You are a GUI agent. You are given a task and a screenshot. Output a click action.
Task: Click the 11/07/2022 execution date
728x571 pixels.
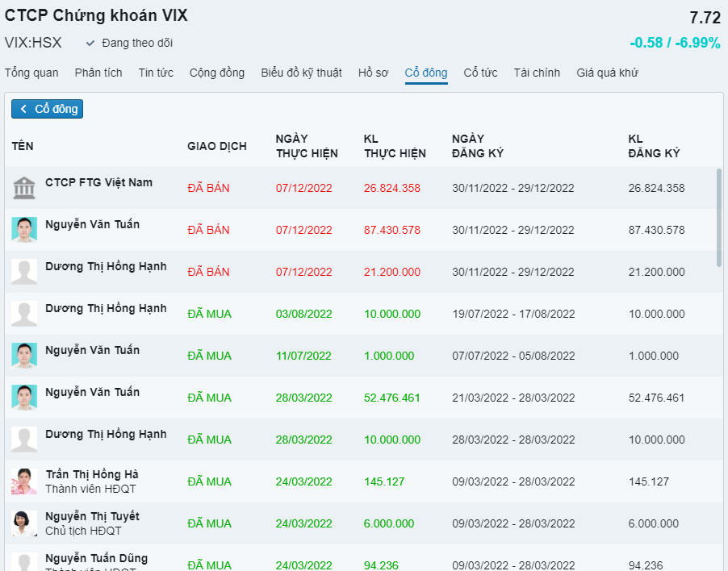tap(303, 356)
